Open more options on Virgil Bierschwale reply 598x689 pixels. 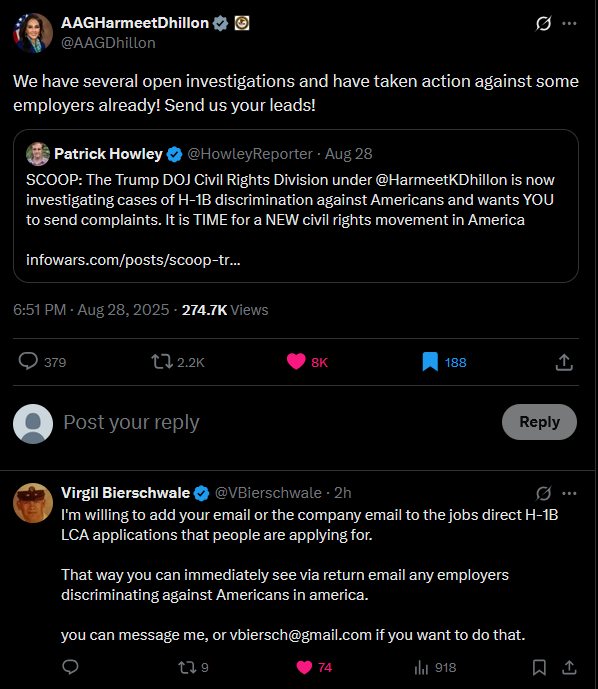(x=569, y=493)
